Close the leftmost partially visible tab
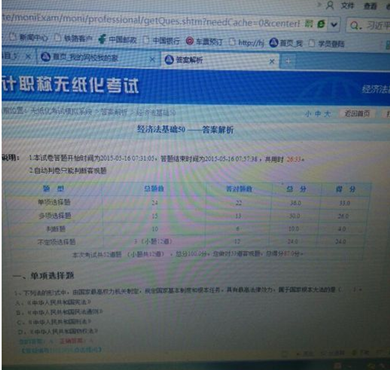Screen dimensions: 390x370 click(x=28, y=56)
